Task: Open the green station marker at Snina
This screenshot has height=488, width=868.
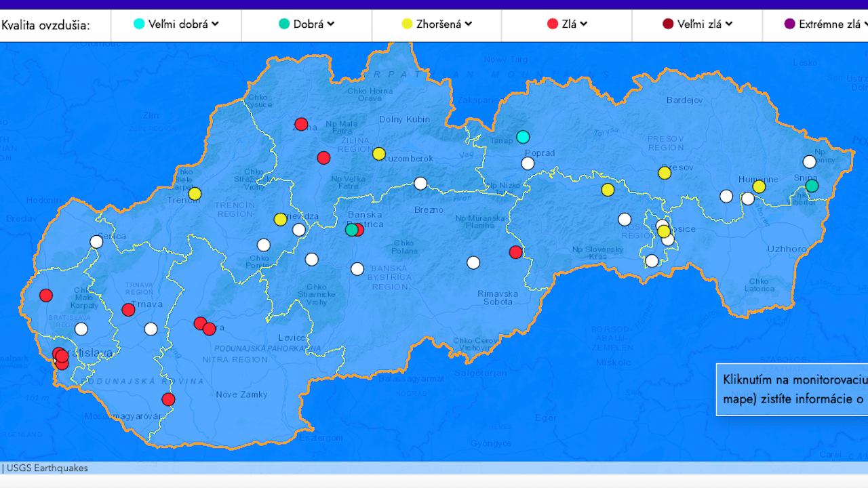Action: pyautogui.click(x=812, y=186)
